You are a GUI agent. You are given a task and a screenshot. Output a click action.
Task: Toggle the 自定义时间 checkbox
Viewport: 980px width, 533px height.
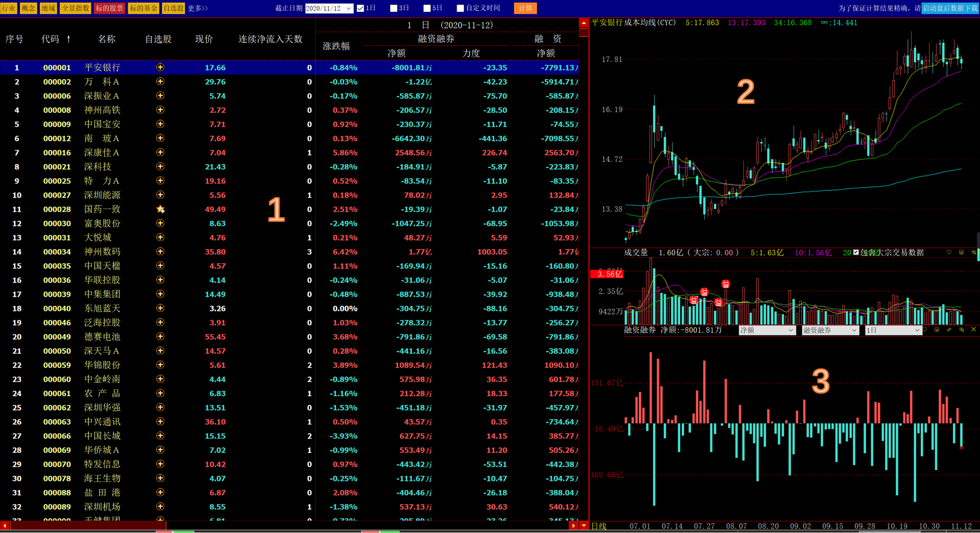460,8
